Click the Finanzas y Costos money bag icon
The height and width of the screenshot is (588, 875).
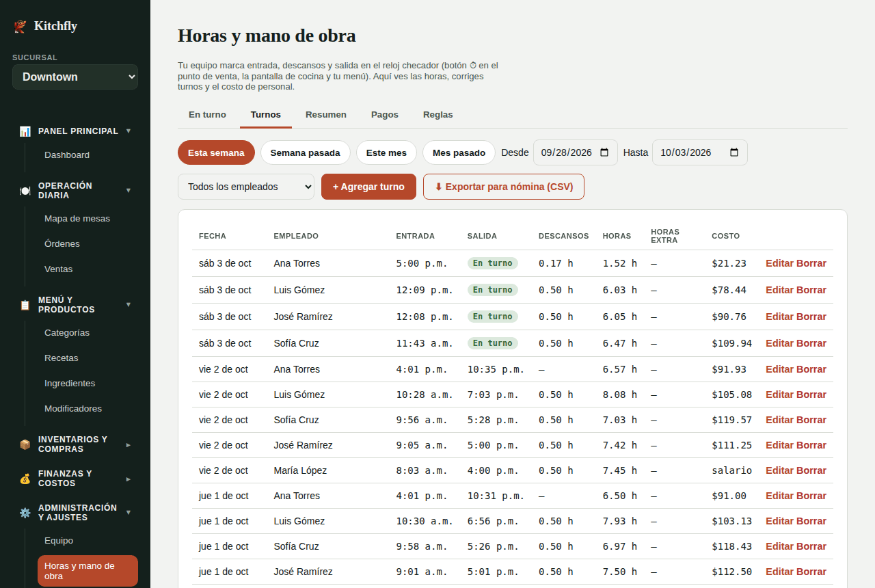pos(25,479)
